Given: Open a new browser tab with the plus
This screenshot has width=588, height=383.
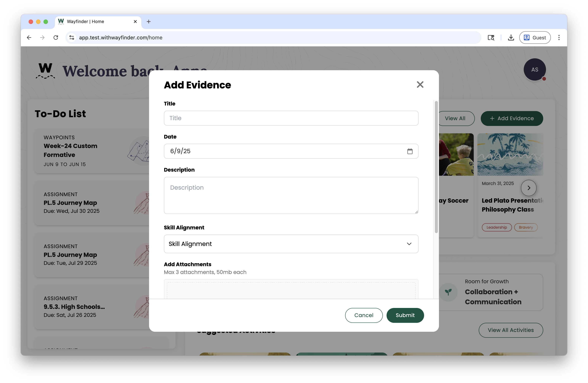Looking at the screenshot, I should tap(148, 22).
